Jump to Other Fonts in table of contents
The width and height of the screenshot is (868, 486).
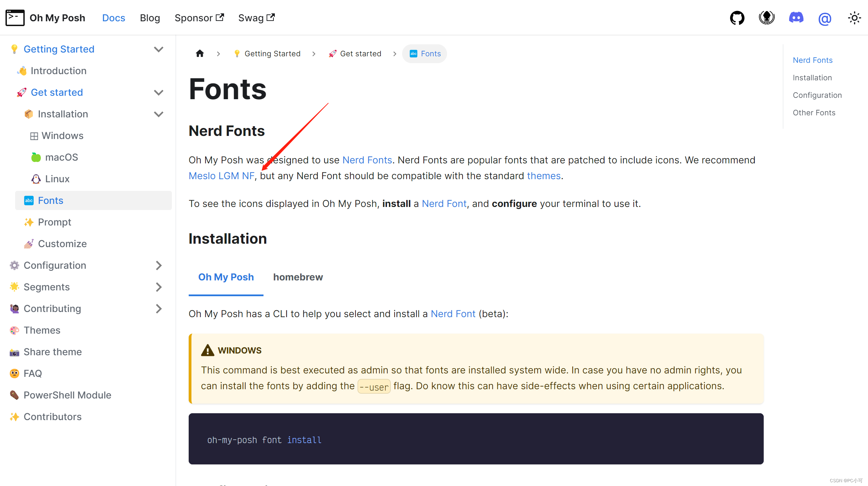[814, 113]
